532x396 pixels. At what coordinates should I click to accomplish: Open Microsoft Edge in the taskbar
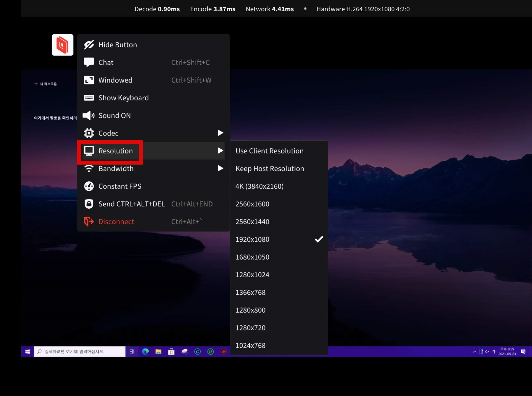pos(145,352)
